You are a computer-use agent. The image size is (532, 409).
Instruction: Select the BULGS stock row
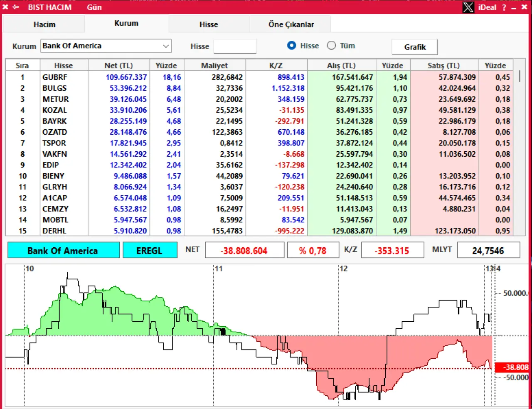259,88
